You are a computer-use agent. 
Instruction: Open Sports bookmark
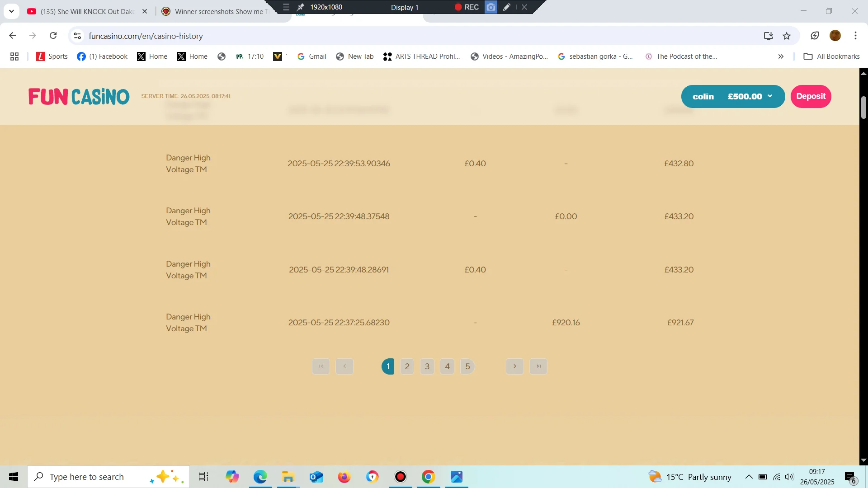pos(52,56)
